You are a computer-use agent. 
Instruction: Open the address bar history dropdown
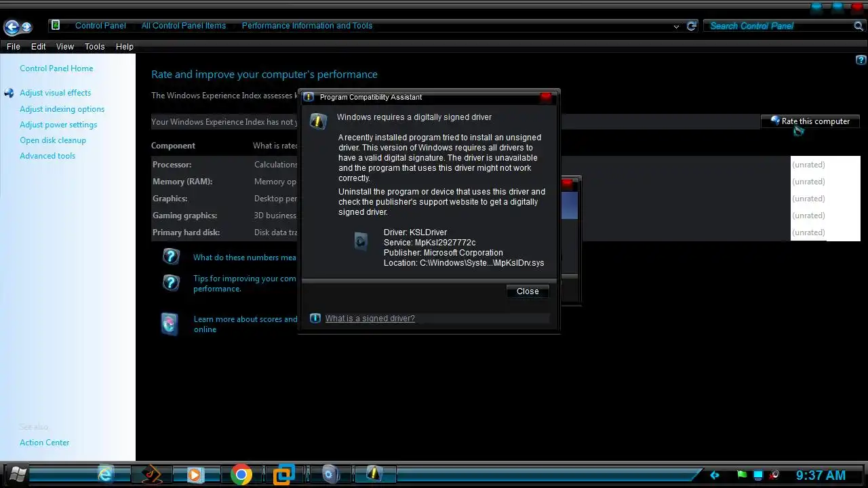pos(676,26)
